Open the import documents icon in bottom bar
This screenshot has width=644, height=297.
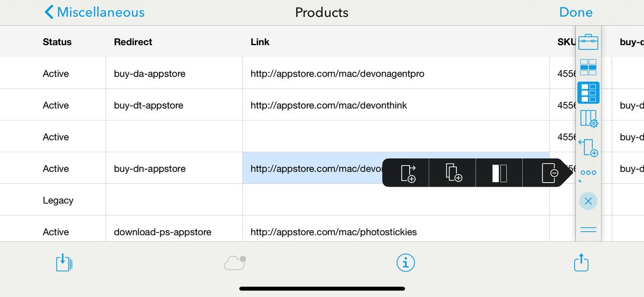coord(64,263)
